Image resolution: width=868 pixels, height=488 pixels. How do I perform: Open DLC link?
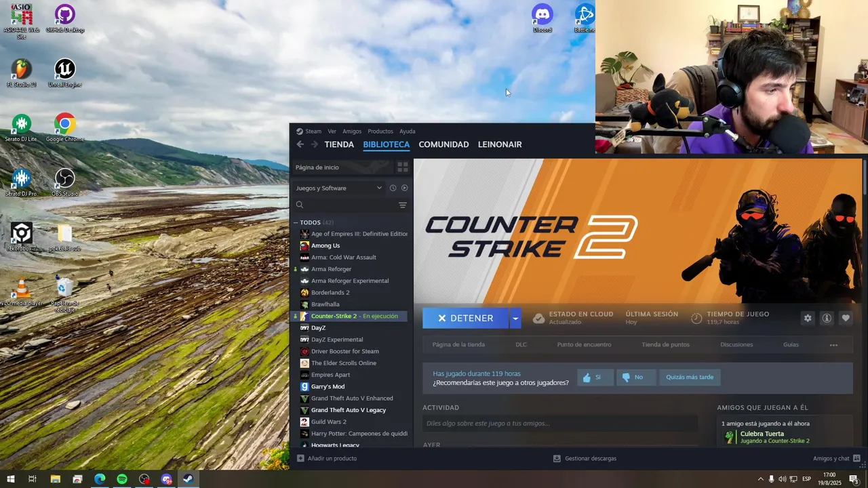521,345
